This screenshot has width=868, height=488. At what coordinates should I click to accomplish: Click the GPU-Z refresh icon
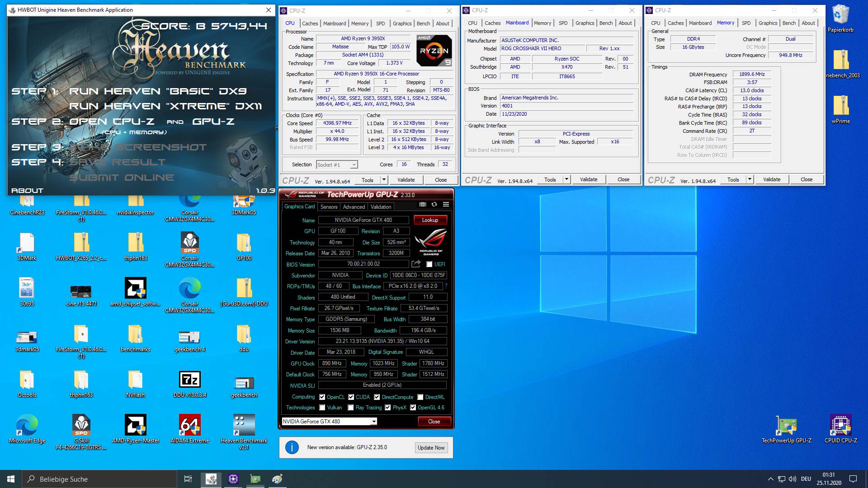click(x=434, y=205)
